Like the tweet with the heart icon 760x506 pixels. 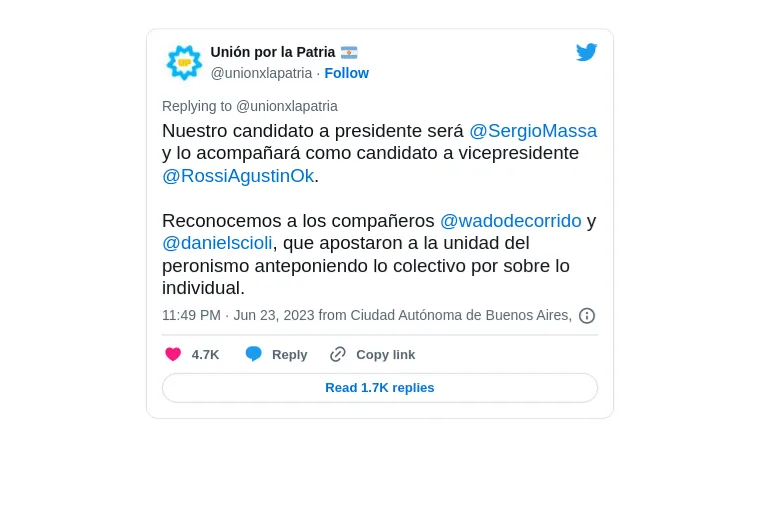point(173,355)
